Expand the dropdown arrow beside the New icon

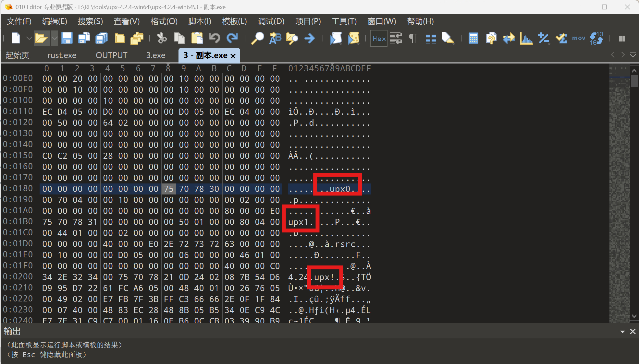click(x=29, y=38)
